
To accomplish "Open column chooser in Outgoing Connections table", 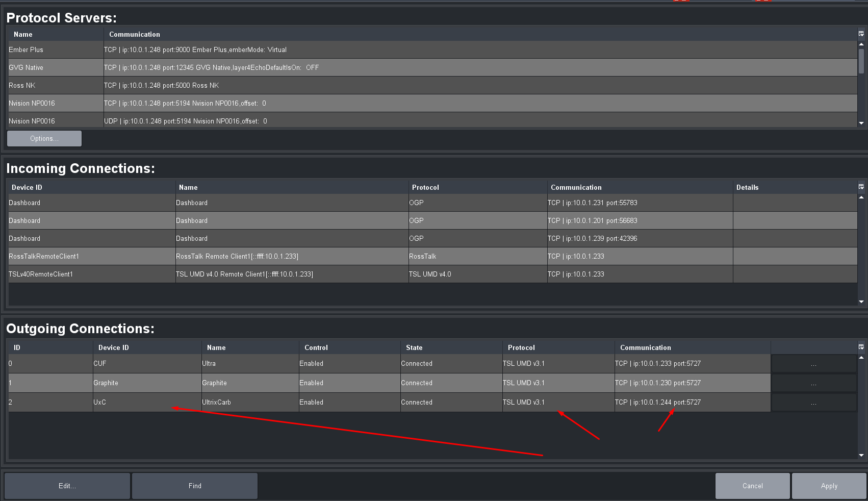I will (x=861, y=347).
